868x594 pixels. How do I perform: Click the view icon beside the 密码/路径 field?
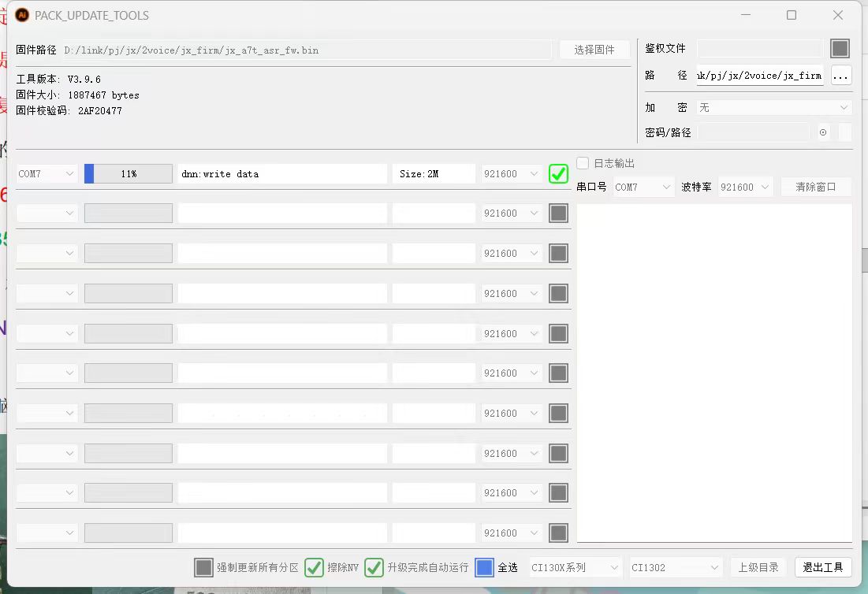(x=822, y=132)
